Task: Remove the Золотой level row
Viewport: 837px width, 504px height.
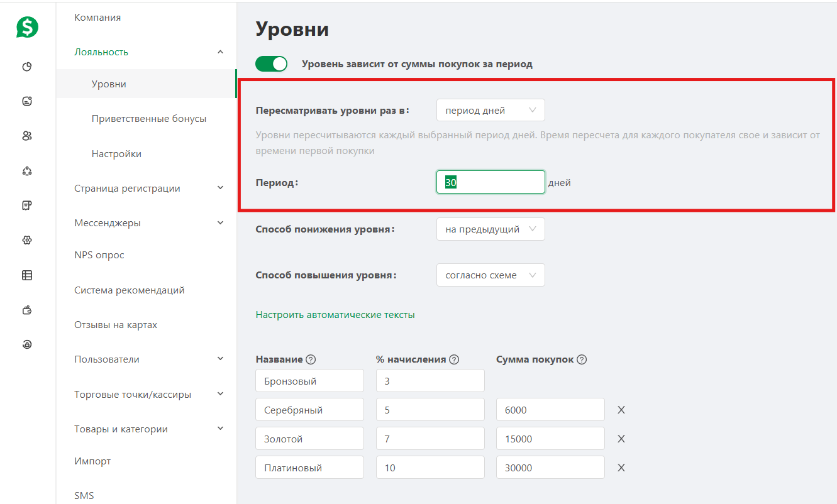Action: point(621,439)
